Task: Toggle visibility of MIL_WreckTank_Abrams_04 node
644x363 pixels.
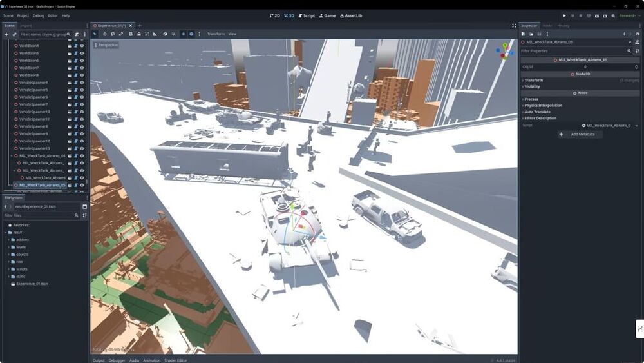Action: coord(82,156)
